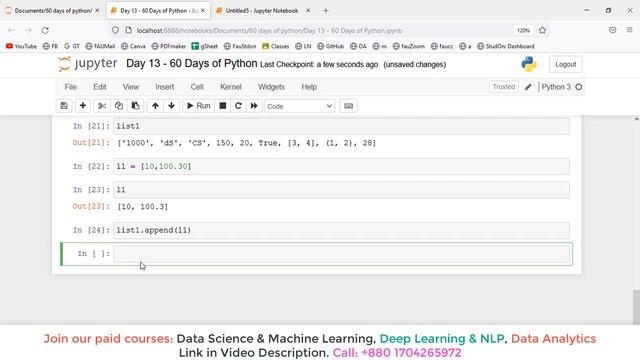Go back in browser history

click(11, 30)
